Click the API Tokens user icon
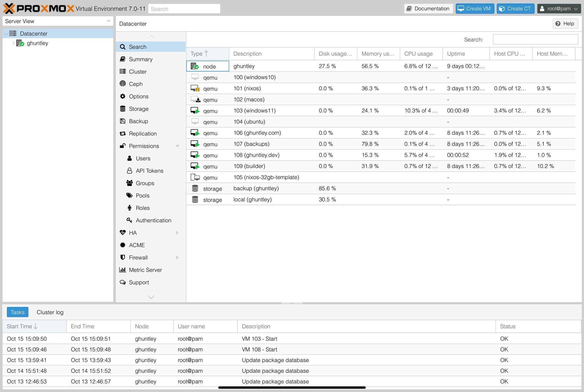Screen dimensions: 584x392 tap(129, 171)
